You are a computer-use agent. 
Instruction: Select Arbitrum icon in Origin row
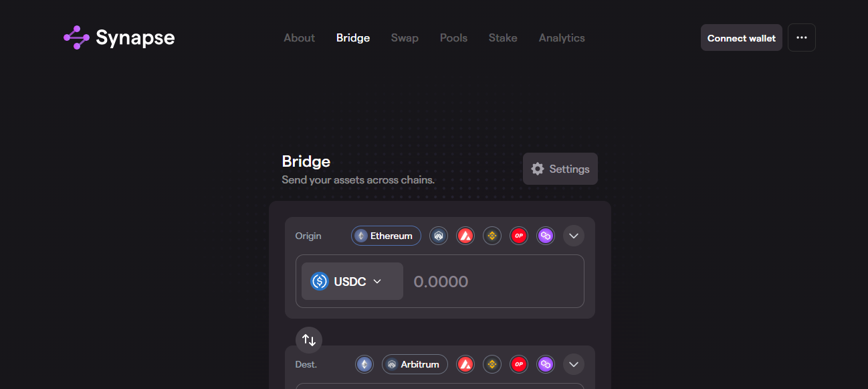pos(439,236)
